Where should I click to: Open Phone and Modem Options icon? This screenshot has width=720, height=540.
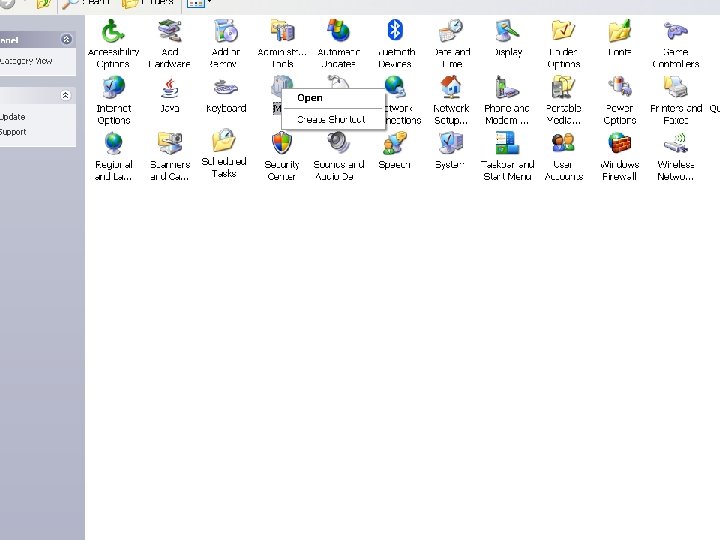(507, 88)
